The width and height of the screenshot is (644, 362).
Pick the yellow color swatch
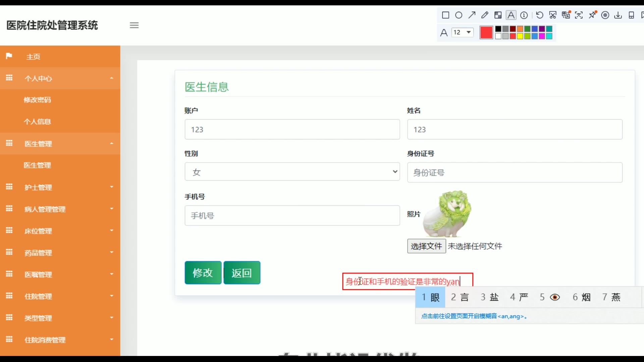(x=520, y=36)
